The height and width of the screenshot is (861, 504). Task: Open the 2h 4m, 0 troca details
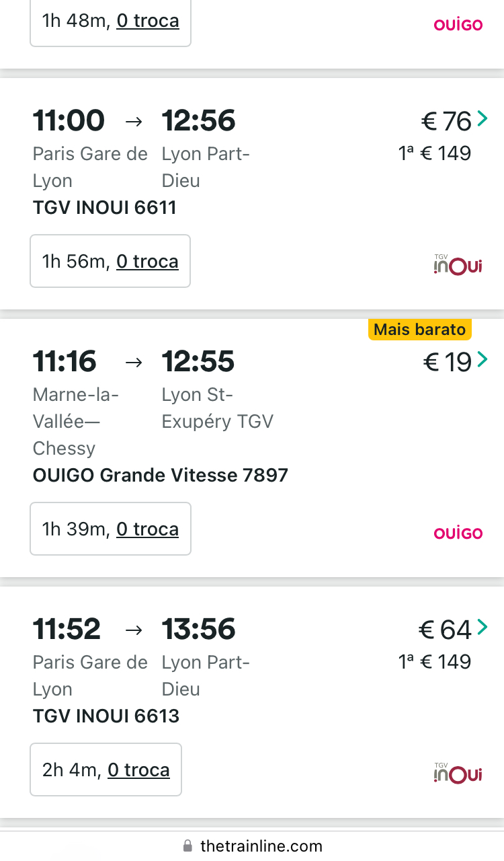tap(106, 770)
